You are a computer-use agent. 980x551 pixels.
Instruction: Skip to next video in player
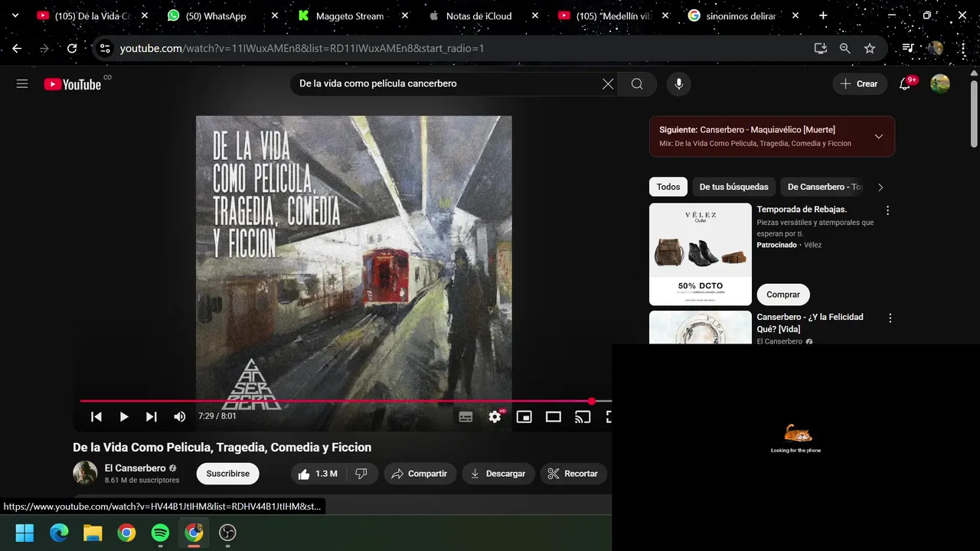click(x=152, y=417)
